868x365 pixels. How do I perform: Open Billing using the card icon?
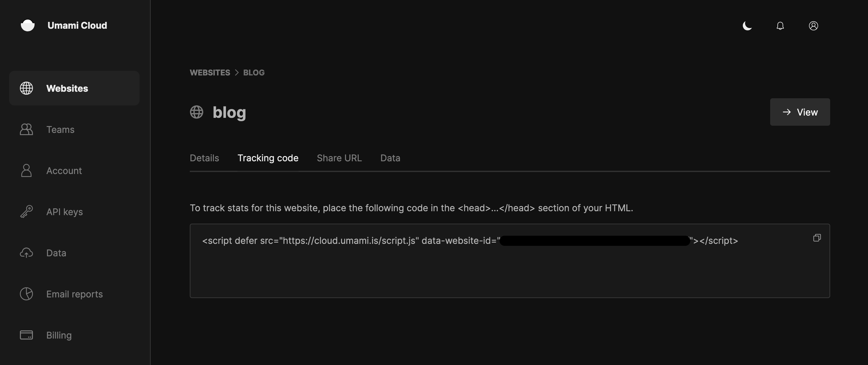pyautogui.click(x=26, y=335)
